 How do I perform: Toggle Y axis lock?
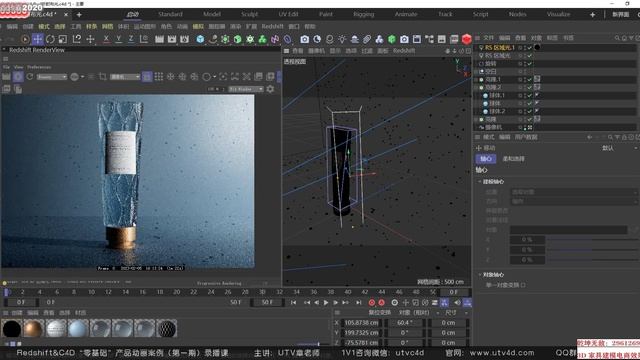[x=118, y=39]
